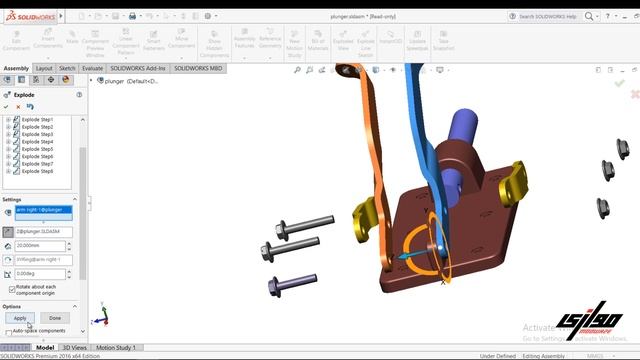Click the Apply button

(x=20, y=318)
